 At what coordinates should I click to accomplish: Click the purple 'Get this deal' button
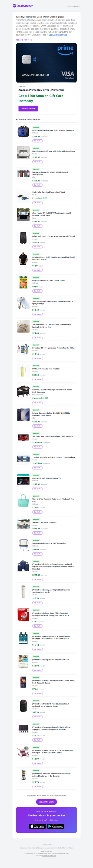point(28,108)
